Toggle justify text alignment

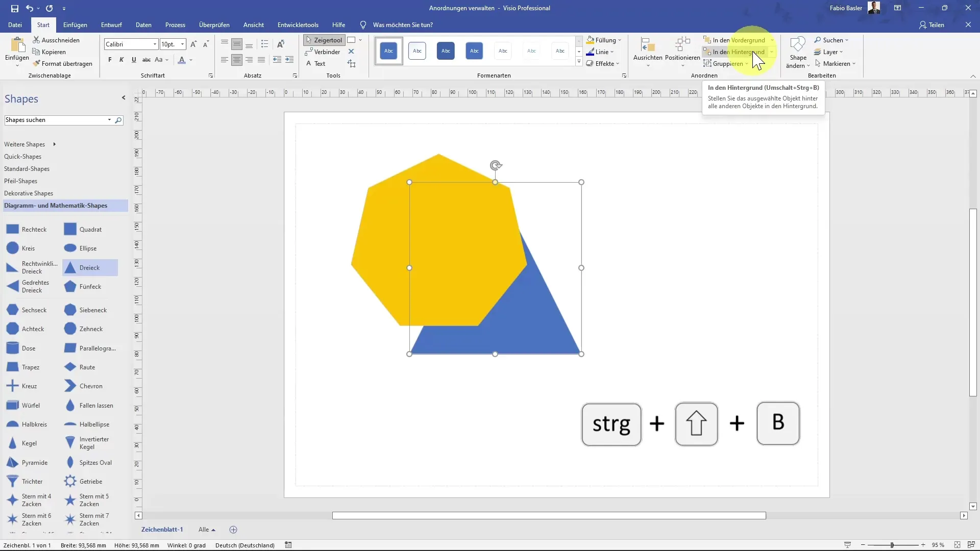pyautogui.click(x=261, y=60)
